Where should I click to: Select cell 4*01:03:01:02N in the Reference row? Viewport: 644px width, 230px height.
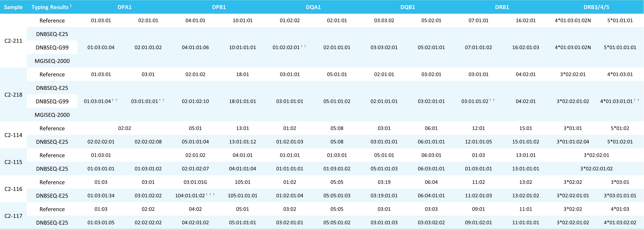[573, 20]
